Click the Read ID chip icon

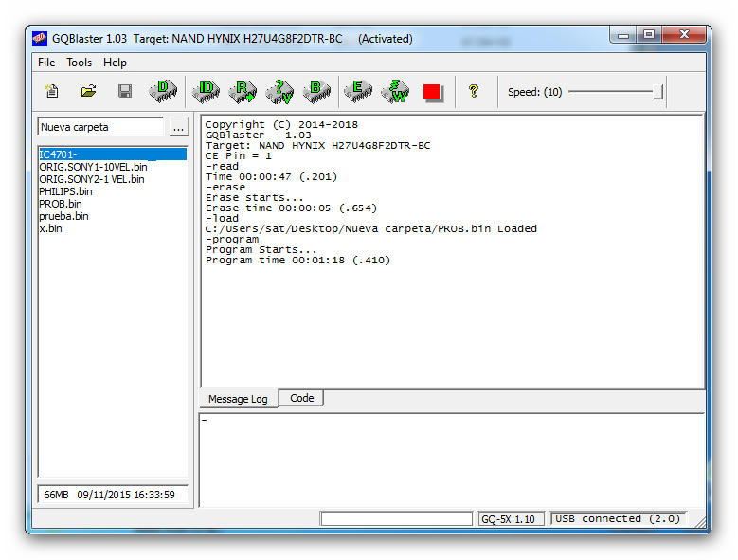coord(206,91)
